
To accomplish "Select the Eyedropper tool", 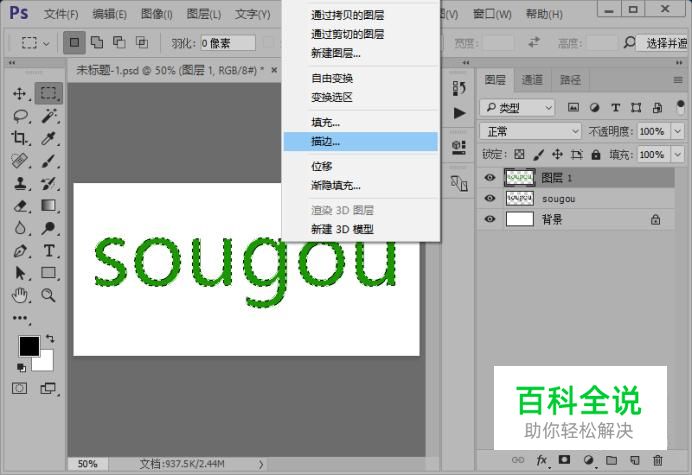I will (48, 138).
